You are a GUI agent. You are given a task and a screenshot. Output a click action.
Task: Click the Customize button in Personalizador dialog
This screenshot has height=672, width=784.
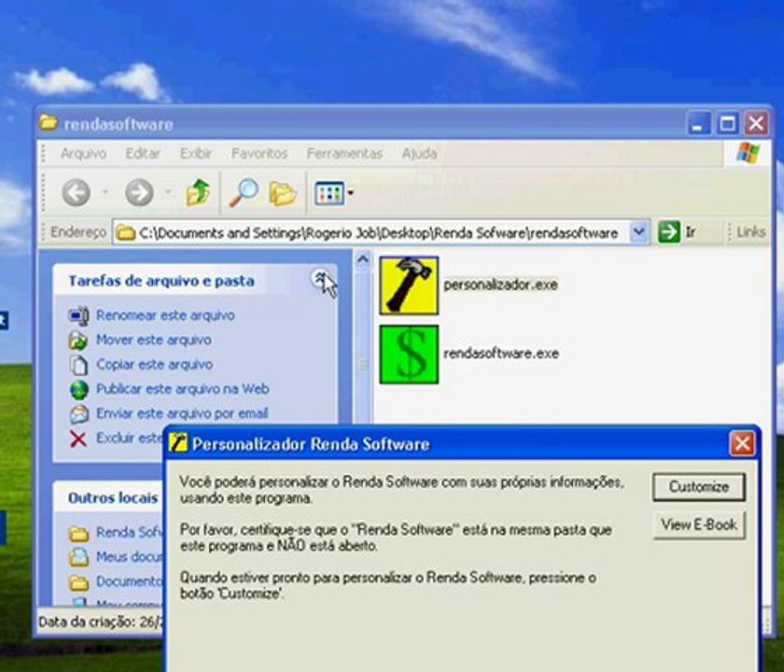[x=698, y=486]
